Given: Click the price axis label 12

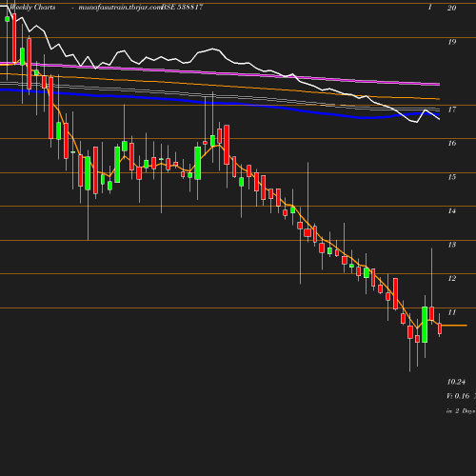Looking at the screenshot, I should click(x=451, y=279).
